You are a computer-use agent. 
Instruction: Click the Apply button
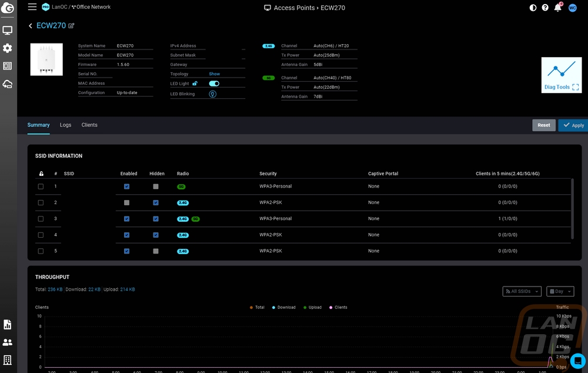click(573, 125)
